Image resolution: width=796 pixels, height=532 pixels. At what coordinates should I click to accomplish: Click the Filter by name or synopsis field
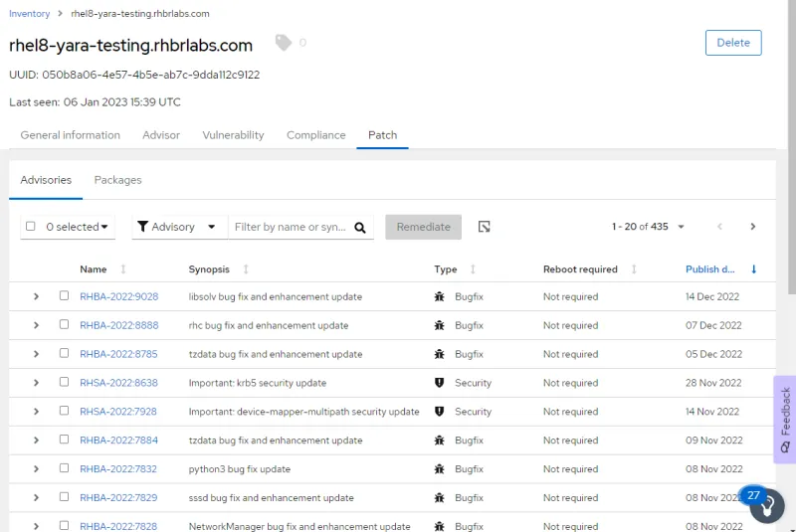(290, 227)
